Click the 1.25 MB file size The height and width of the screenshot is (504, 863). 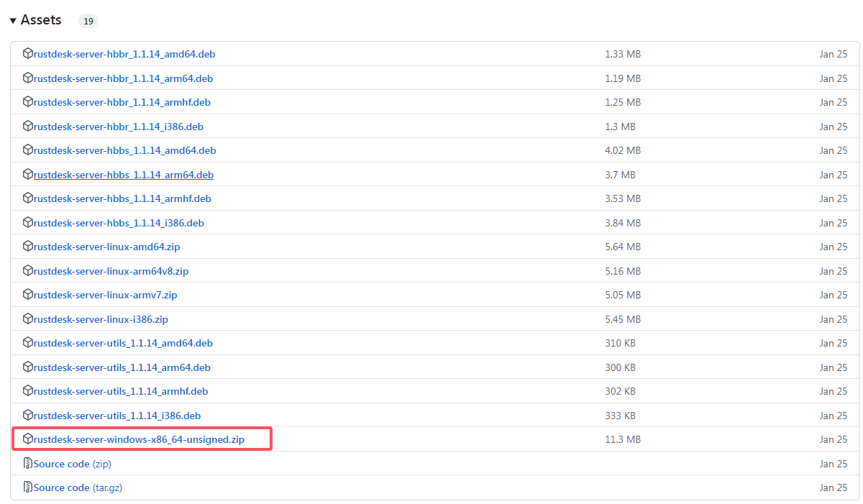click(x=623, y=102)
